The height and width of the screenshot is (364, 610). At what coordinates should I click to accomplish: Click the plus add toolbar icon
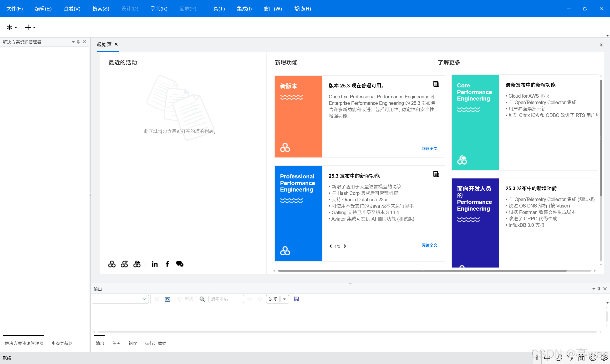pyautogui.click(x=28, y=27)
